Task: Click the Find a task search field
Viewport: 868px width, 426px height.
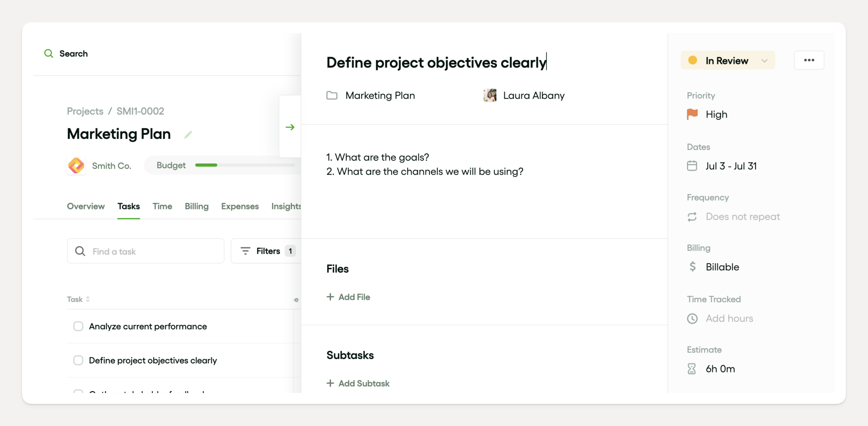Action: pyautogui.click(x=146, y=251)
